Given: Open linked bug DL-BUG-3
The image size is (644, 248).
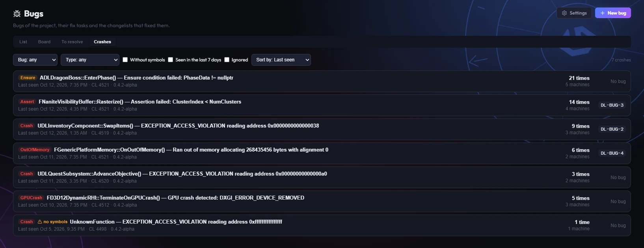Looking at the screenshot, I should (612, 105).
